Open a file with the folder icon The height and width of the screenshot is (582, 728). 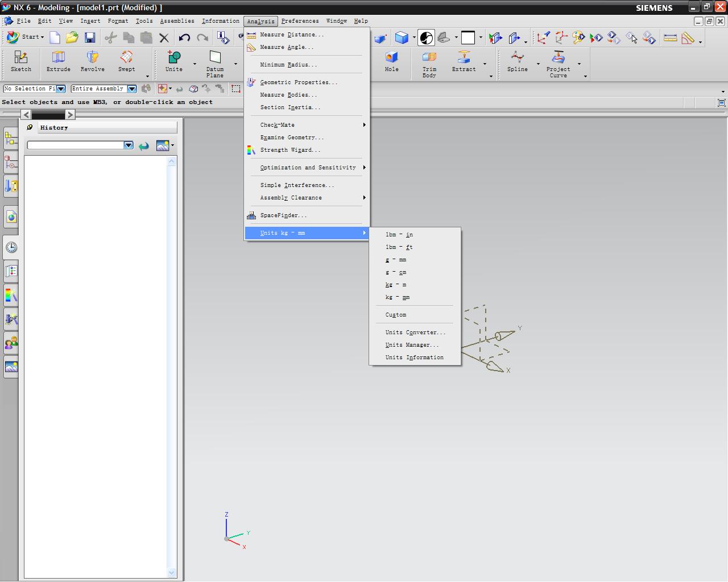tap(72, 38)
